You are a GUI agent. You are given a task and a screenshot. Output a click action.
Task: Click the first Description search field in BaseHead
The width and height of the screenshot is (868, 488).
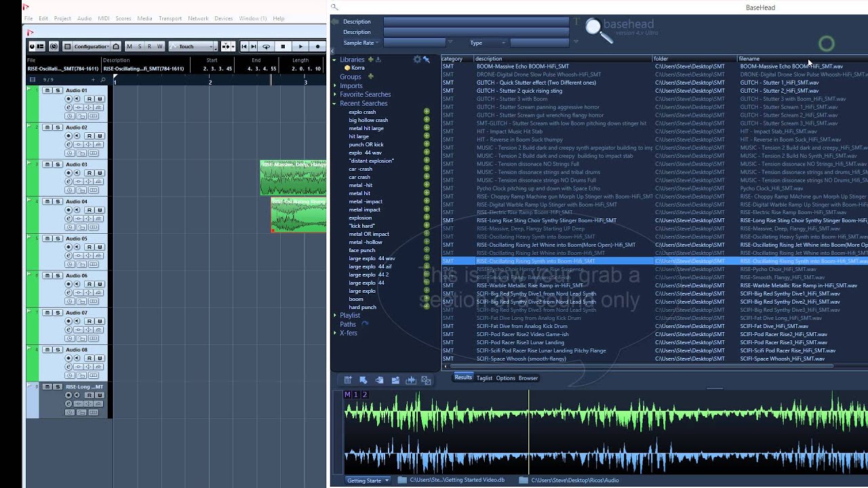476,22
